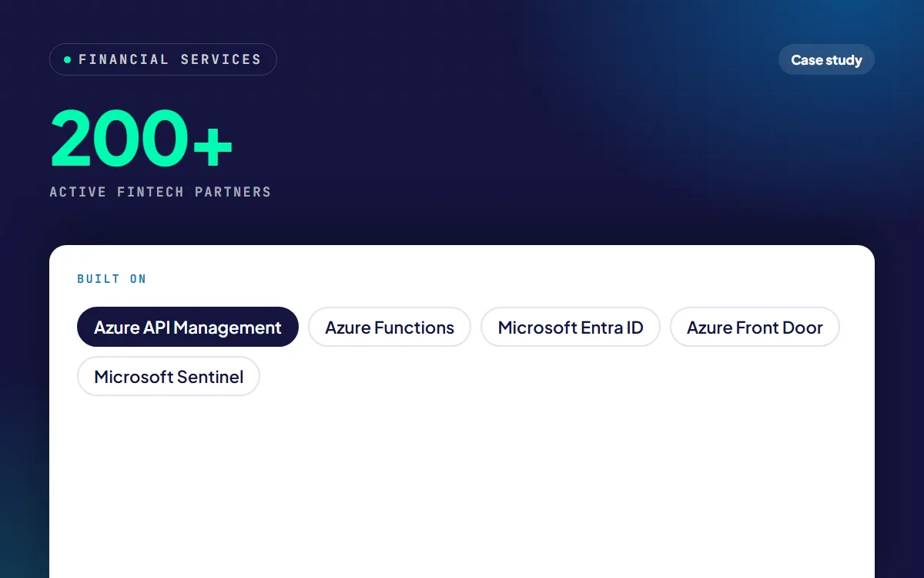Select the Azure Front Door chip

755,327
